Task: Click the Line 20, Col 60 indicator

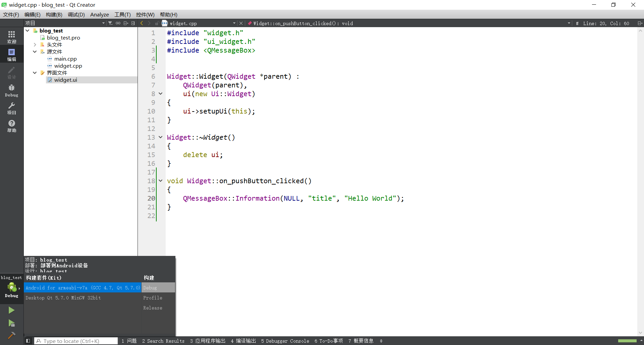Action: click(606, 23)
